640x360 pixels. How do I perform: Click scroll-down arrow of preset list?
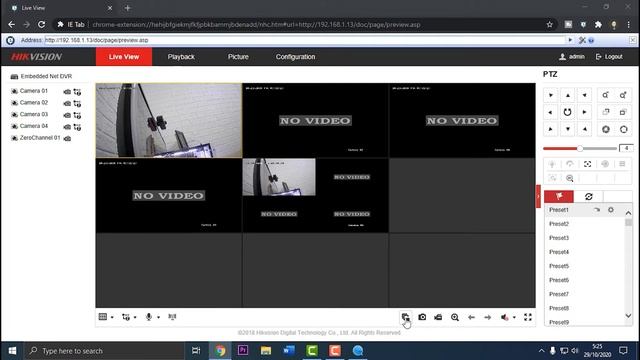tap(628, 316)
